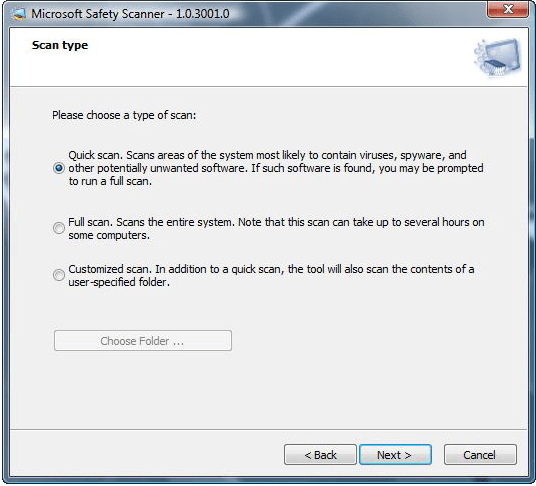Click the window title 'Microsoft Safety Scanner - 1.0.3001.0'

[x=130, y=14]
